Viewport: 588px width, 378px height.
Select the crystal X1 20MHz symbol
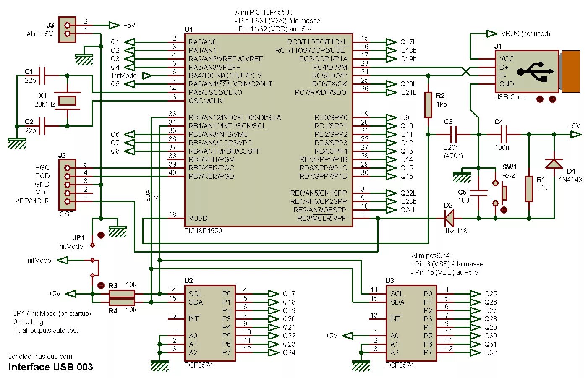(67, 101)
